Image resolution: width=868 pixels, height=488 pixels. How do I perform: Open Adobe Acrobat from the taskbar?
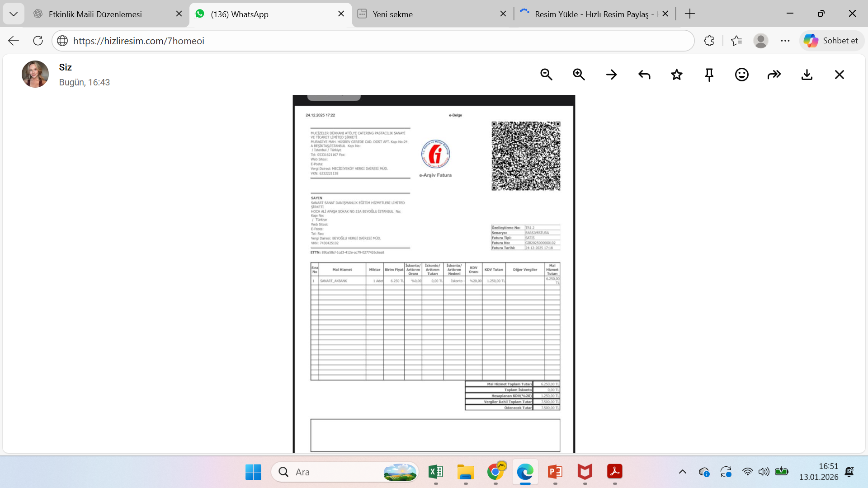(x=615, y=472)
